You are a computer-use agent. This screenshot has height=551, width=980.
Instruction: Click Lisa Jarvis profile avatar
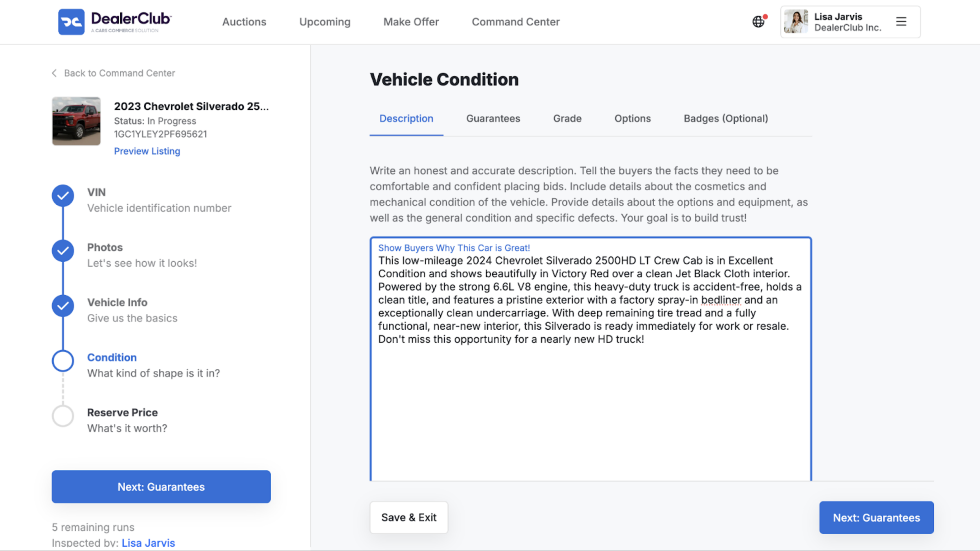tap(796, 21)
